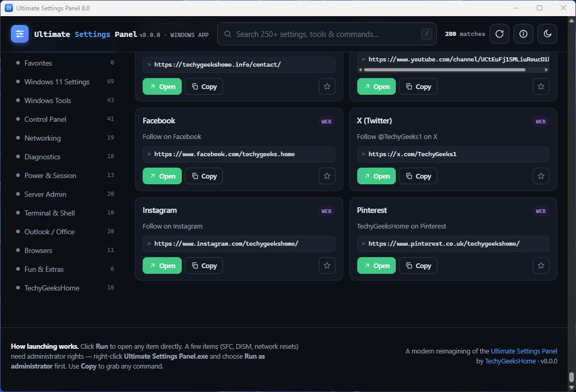576x392 pixels.
Task: Copy the Instagram URL
Action: tap(204, 265)
